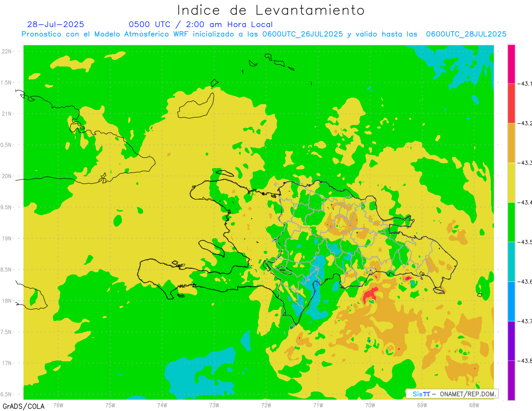Select longitude label '72W'

pyautogui.click(x=266, y=405)
